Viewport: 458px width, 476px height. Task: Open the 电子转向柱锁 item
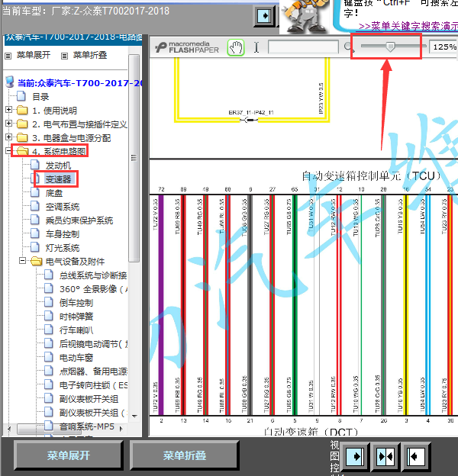(x=93, y=385)
